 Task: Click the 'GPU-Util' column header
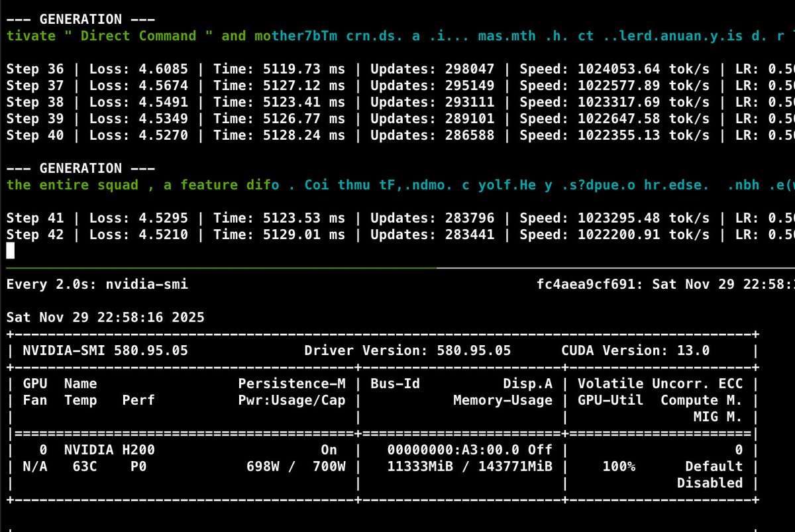610,400
